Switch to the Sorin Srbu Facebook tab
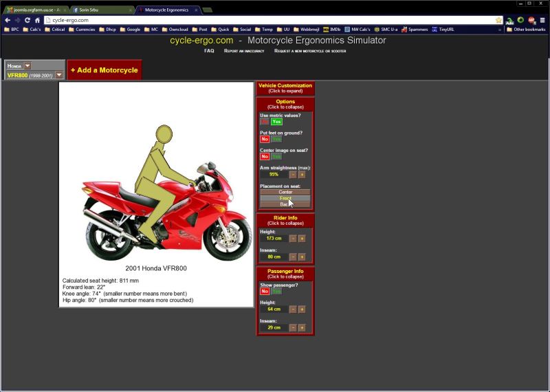The height and width of the screenshot is (392, 550). (100, 10)
